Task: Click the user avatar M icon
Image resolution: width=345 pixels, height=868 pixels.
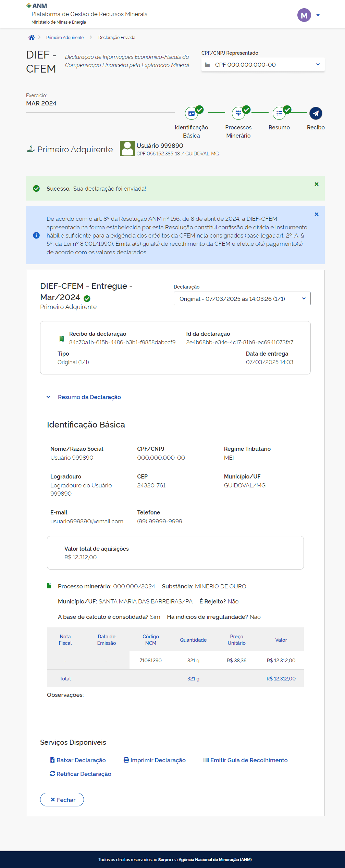Action: (304, 15)
